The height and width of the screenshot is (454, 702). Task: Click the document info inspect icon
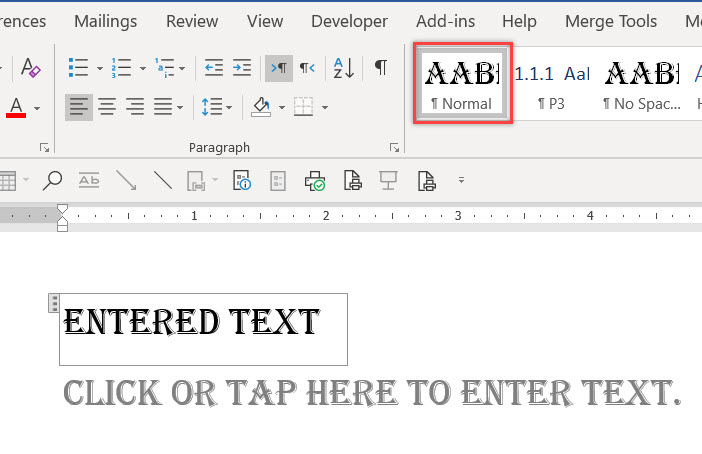pyautogui.click(x=242, y=180)
